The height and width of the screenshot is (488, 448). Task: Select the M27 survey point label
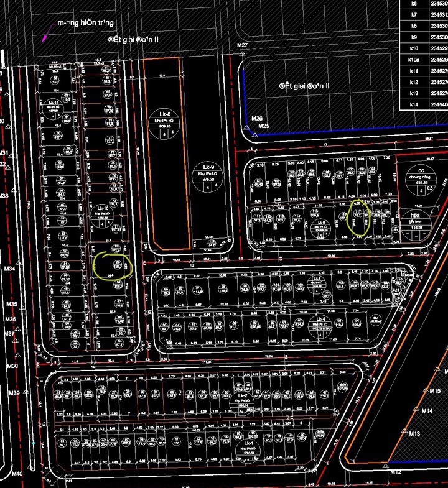tap(243, 46)
